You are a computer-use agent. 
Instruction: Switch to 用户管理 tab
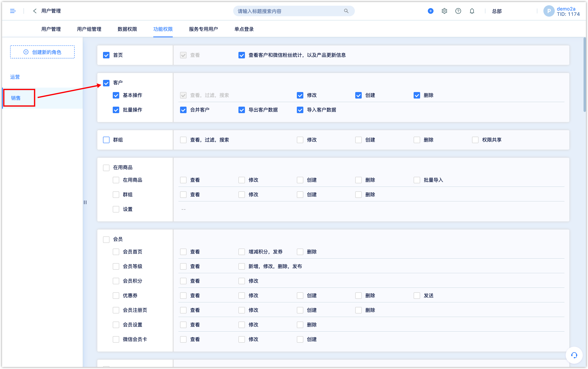pyautogui.click(x=51, y=29)
